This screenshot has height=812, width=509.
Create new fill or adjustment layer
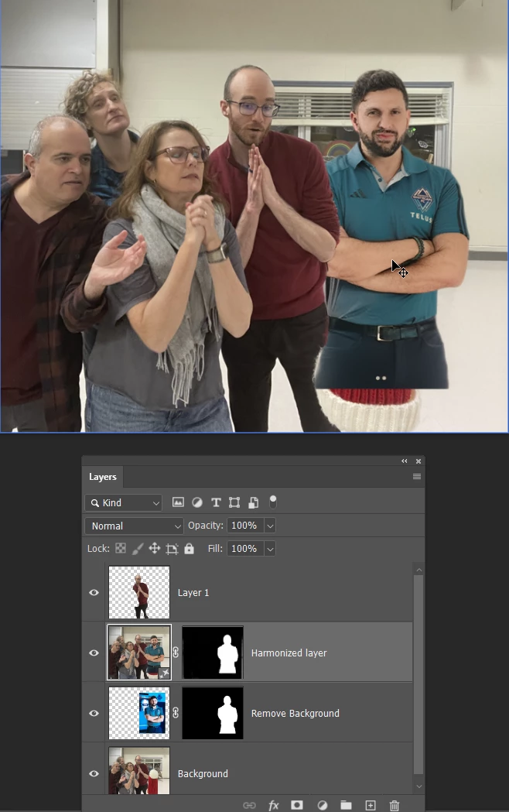(x=323, y=805)
